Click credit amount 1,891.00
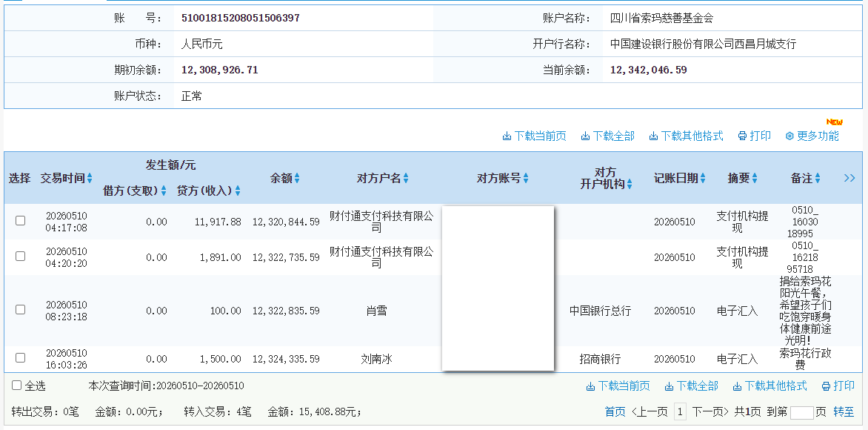The image size is (868, 430). (x=220, y=257)
